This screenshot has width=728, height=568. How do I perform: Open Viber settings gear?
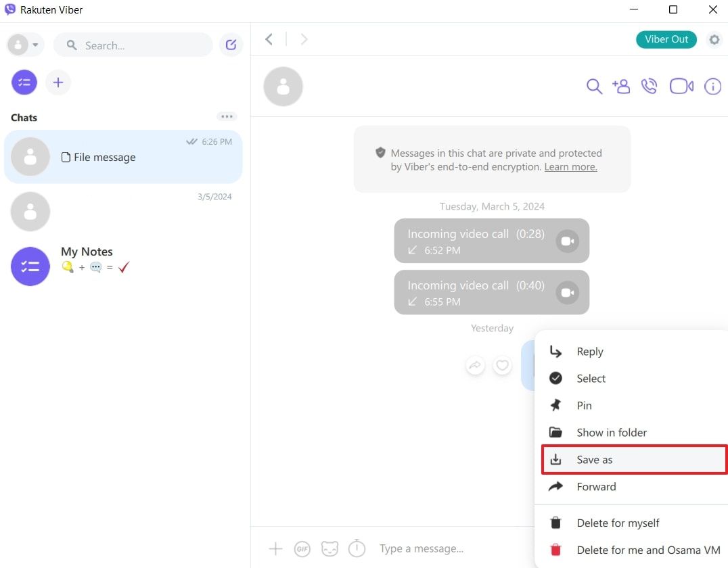pos(714,40)
